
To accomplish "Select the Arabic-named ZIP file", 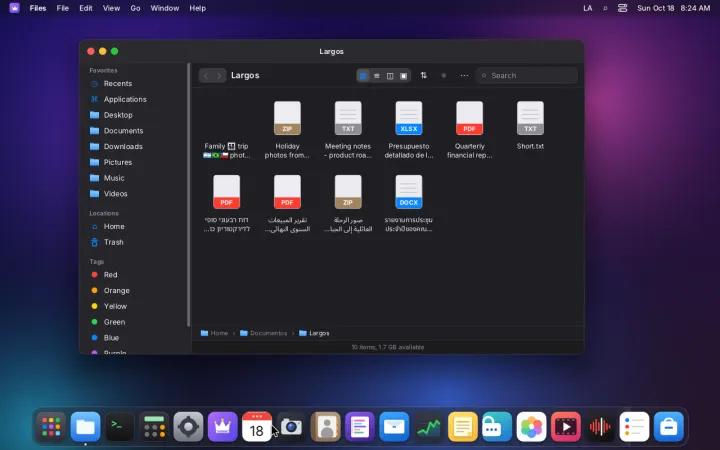I will click(348, 203).
